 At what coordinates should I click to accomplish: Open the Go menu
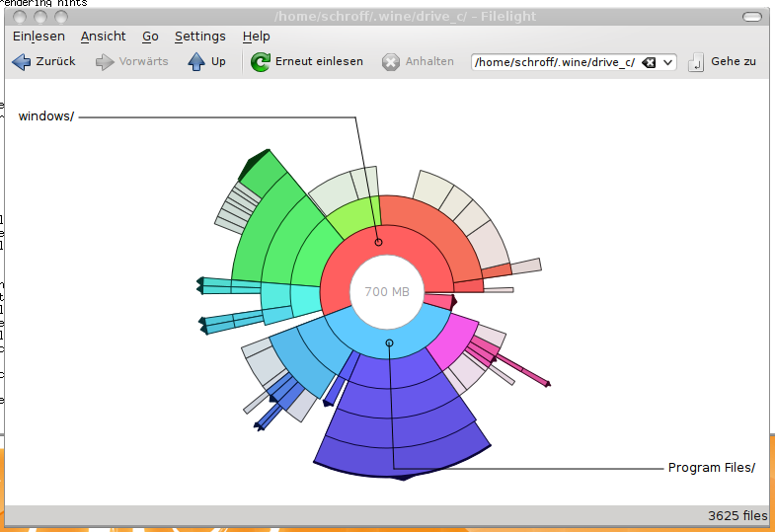point(150,37)
